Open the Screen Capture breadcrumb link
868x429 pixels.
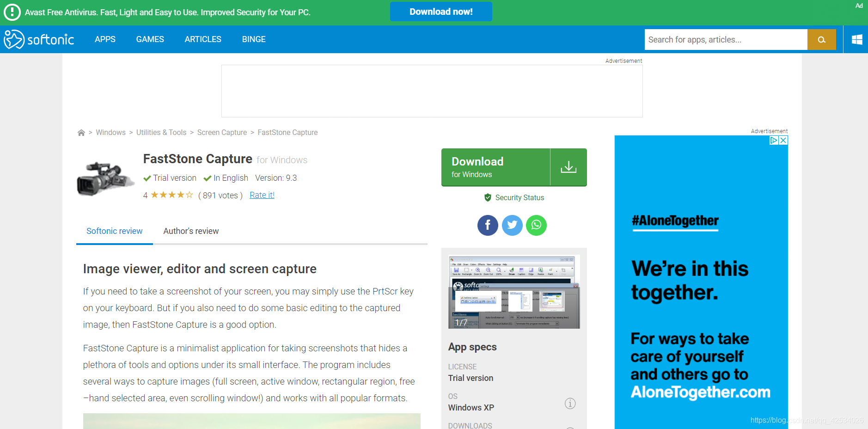222,133
